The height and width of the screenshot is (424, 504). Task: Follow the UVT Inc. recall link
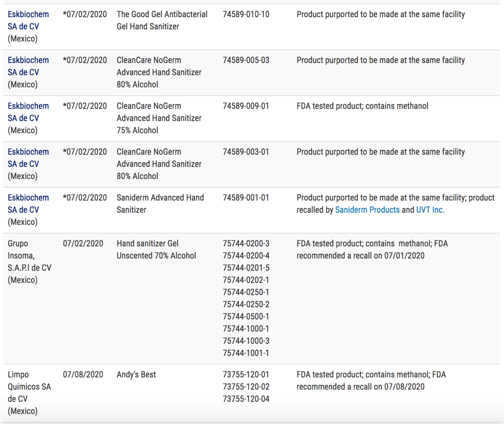click(x=430, y=210)
